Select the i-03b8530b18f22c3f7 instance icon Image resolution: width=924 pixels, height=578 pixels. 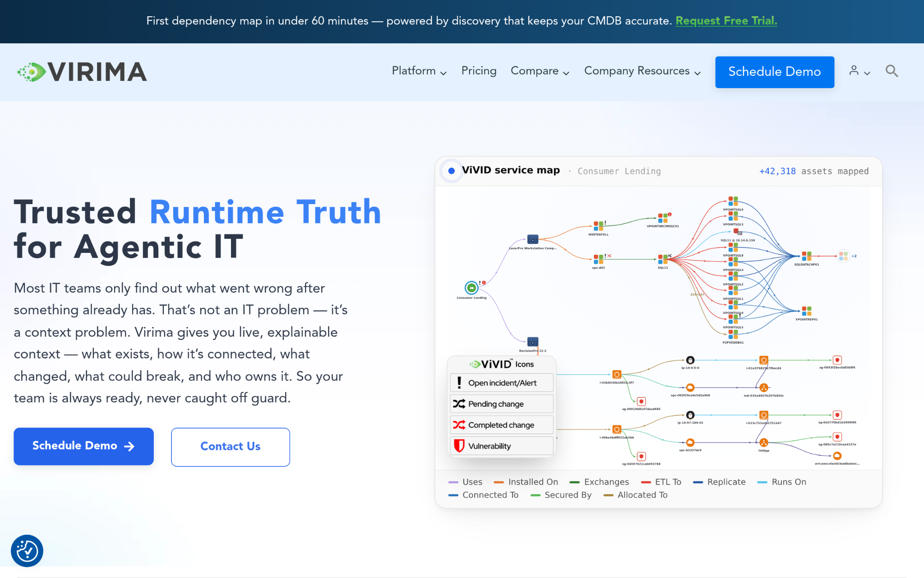tap(617, 374)
